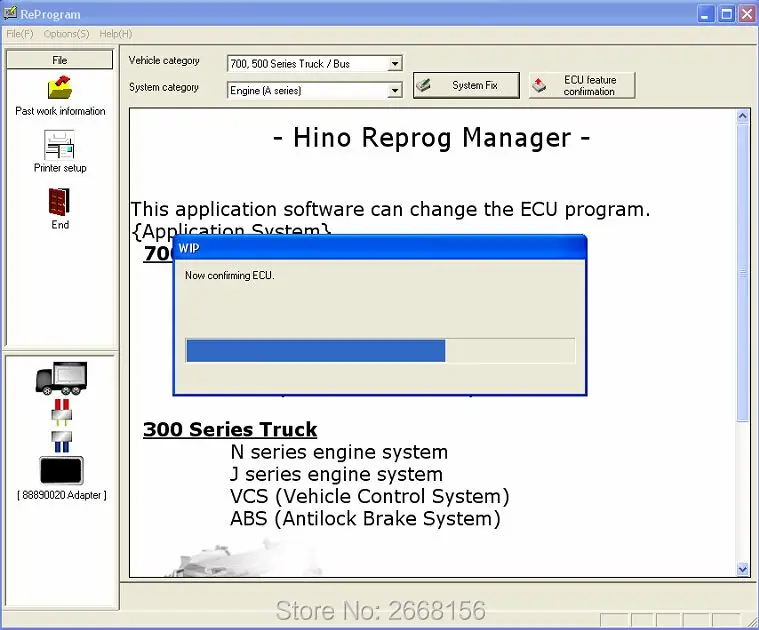
Task: Click the blue connector plug icon
Action: (x=61, y=441)
